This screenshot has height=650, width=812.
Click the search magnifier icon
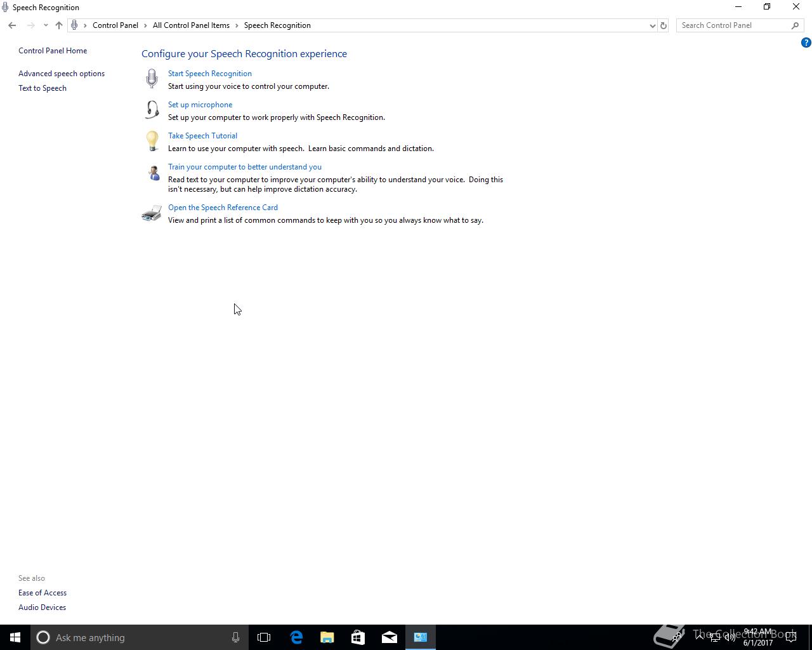[x=796, y=25]
